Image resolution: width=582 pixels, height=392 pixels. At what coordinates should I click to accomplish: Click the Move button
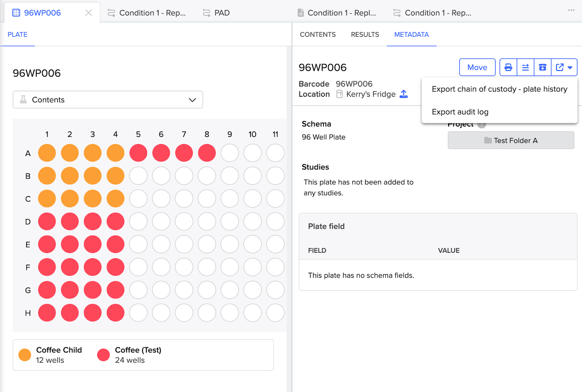tap(477, 67)
